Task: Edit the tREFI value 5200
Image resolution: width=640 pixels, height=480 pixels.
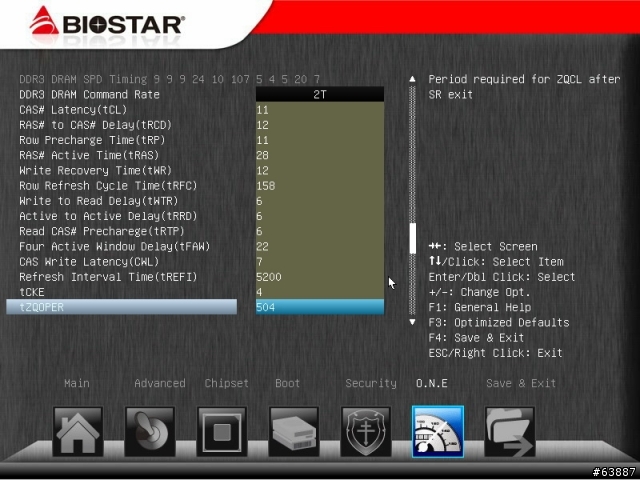Action: tap(320, 277)
